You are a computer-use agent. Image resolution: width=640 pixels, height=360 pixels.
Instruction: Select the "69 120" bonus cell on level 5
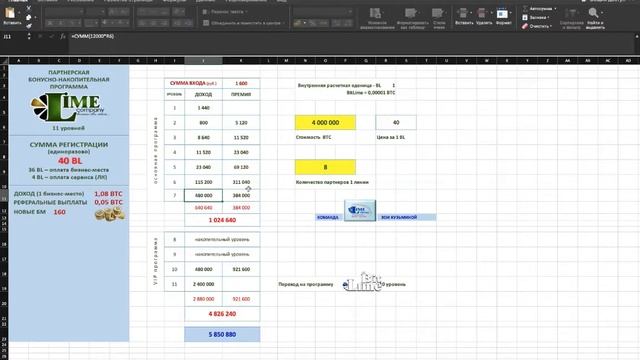pos(241,167)
